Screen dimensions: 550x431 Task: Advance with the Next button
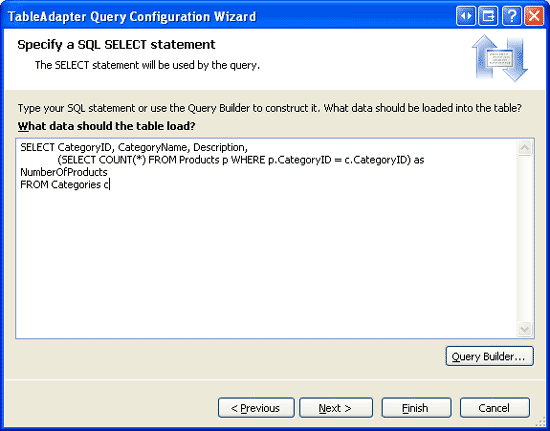[x=336, y=408]
